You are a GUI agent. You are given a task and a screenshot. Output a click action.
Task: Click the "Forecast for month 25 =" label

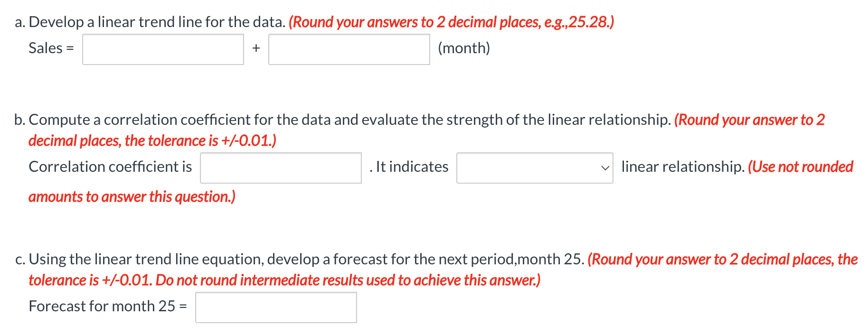click(x=108, y=306)
